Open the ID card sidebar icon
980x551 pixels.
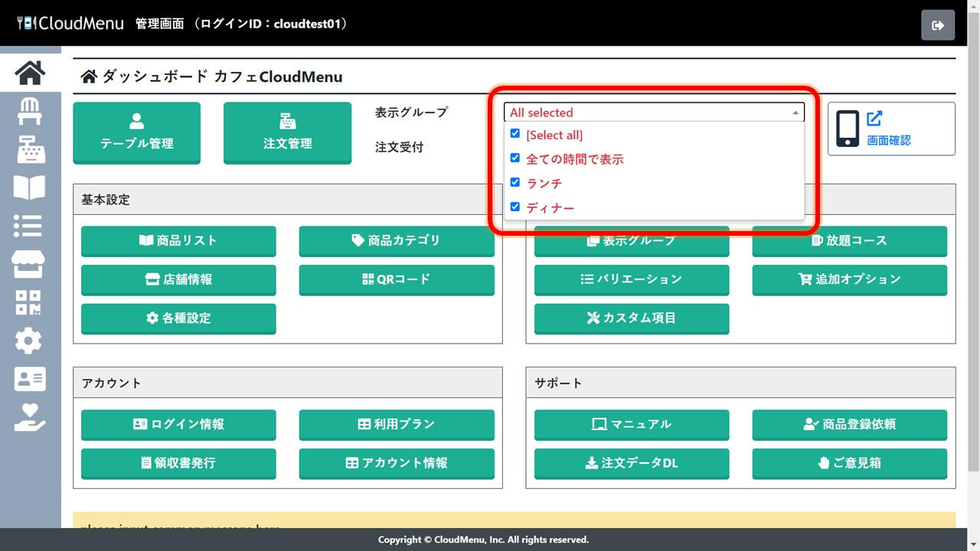coord(30,379)
